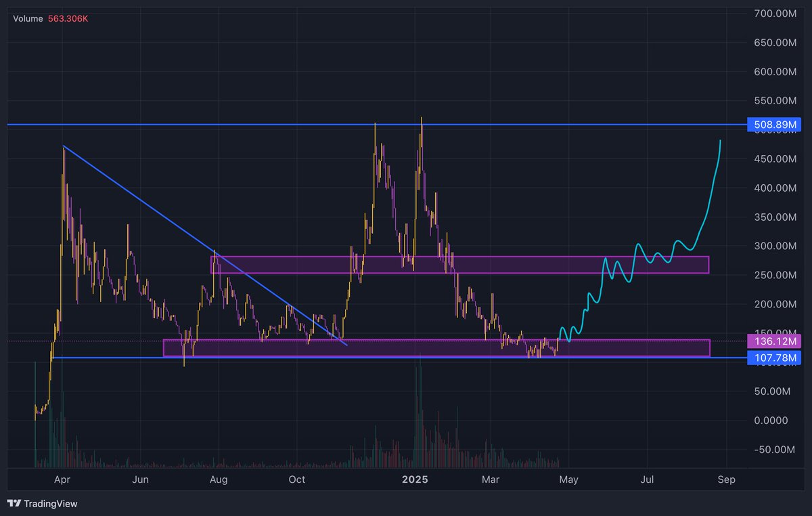Click the volume value 563.306K
The height and width of the screenshot is (516, 812).
coord(66,19)
